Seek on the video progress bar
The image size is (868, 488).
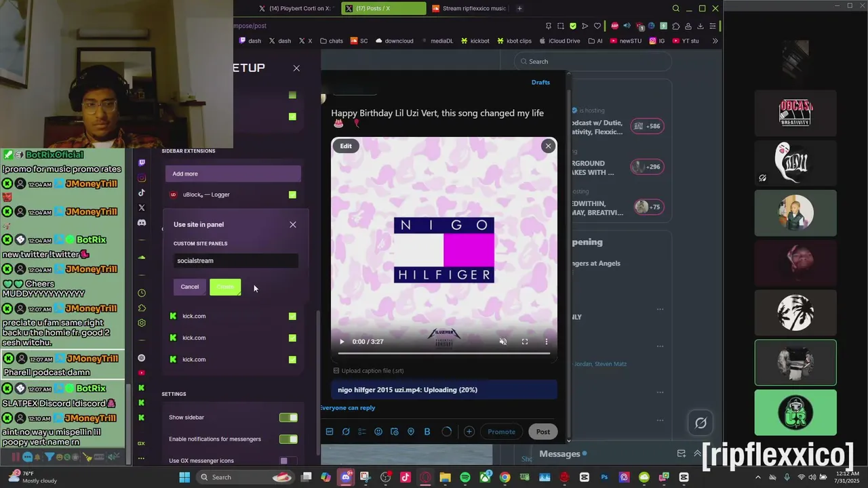point(444,353)
